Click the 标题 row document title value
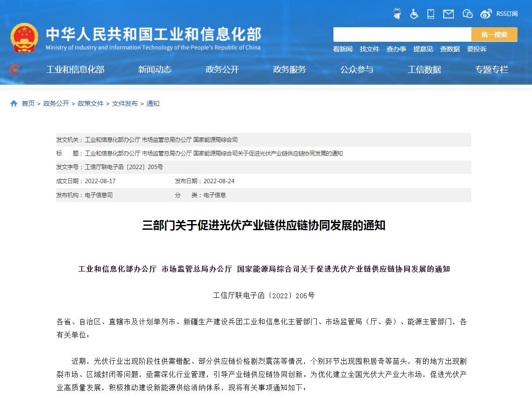 214,153
